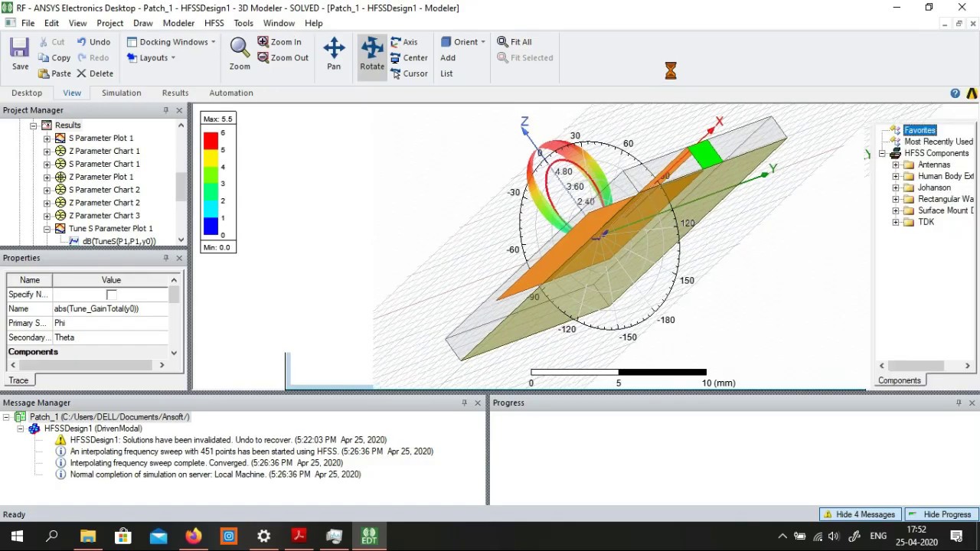
Task: Select dB(TuneS(P1,P1,y0)) trace item
Action: pos(119,242)
